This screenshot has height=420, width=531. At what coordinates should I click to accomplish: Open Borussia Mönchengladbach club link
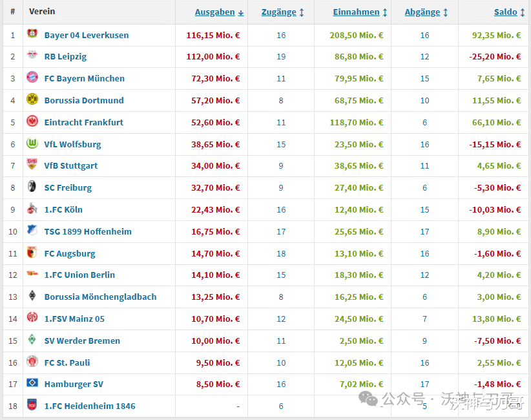tap(100, 297)
